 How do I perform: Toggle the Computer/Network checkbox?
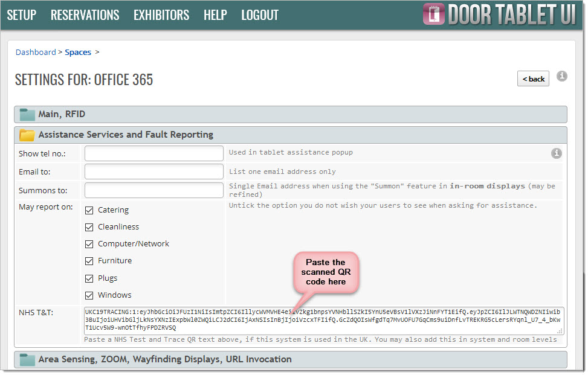click(x=89, y=244)
